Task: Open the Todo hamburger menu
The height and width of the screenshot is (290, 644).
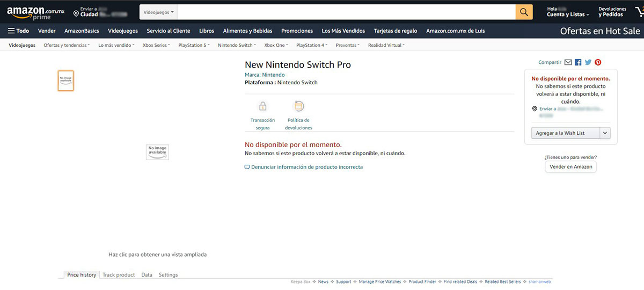Action: pos(18,31)
